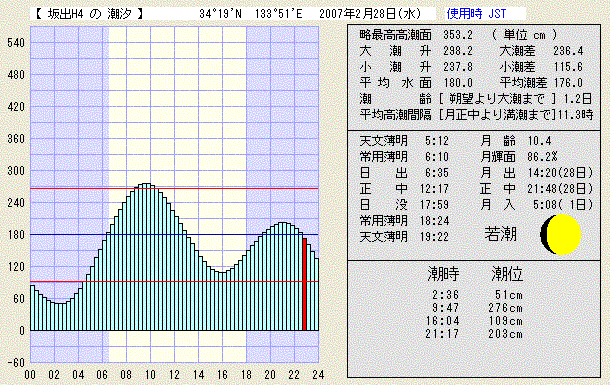The width and height of the screenshot is (610, 385).
Task: Click the 34°19'N 133°51'E coordinates
Action: [x=251, y=14]
